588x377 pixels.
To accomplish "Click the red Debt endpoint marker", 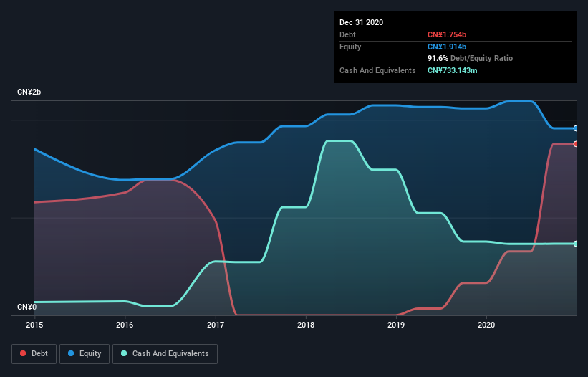I will 576,144.
